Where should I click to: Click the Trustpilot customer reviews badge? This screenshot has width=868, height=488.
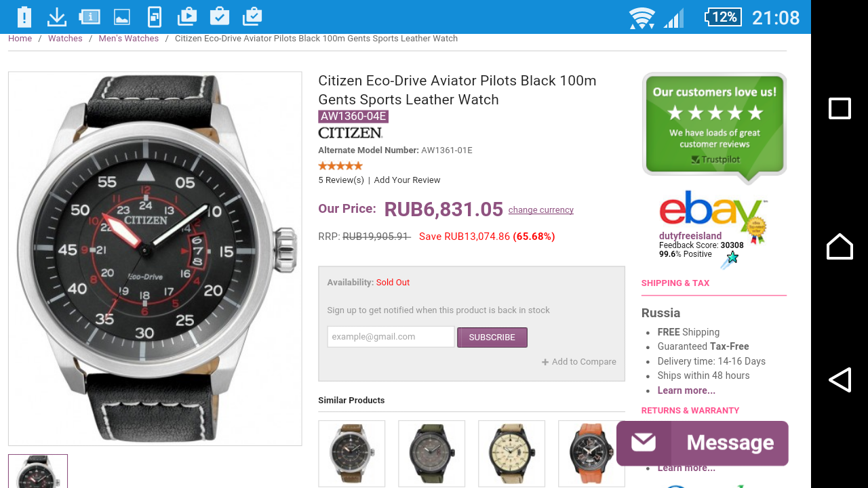tap(714, 125)
